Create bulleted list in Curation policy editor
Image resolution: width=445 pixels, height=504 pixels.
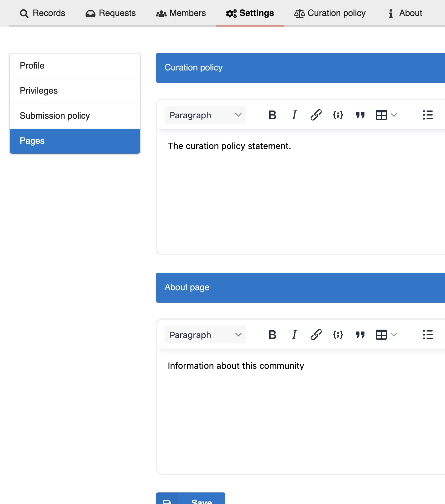click(x=428, y=115)
